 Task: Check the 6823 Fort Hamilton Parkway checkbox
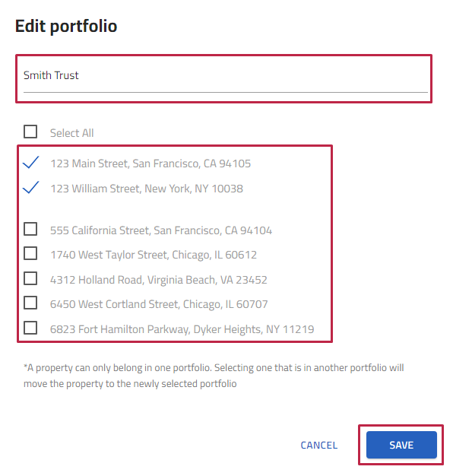click(x=30, y=328)
